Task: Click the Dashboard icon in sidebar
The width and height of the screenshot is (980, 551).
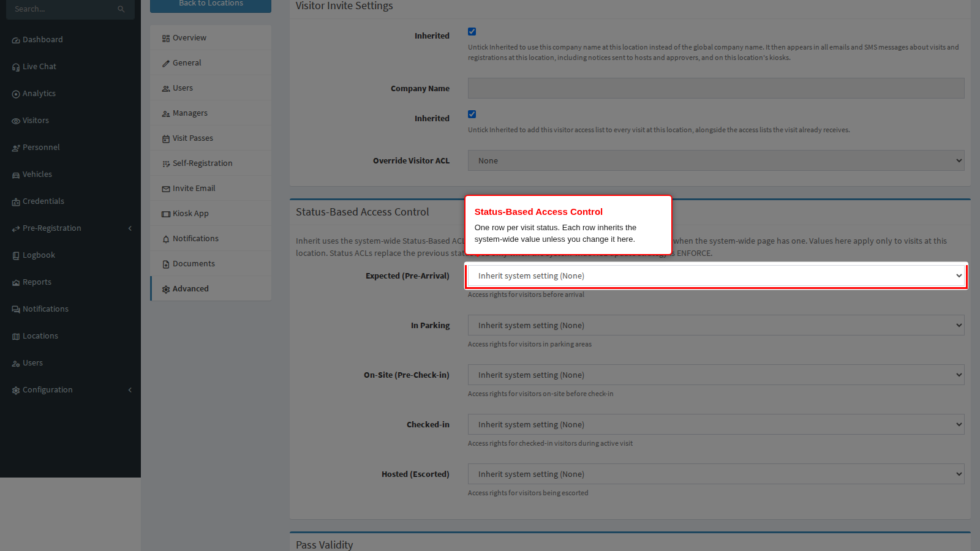Action: [x=16, y=40]
